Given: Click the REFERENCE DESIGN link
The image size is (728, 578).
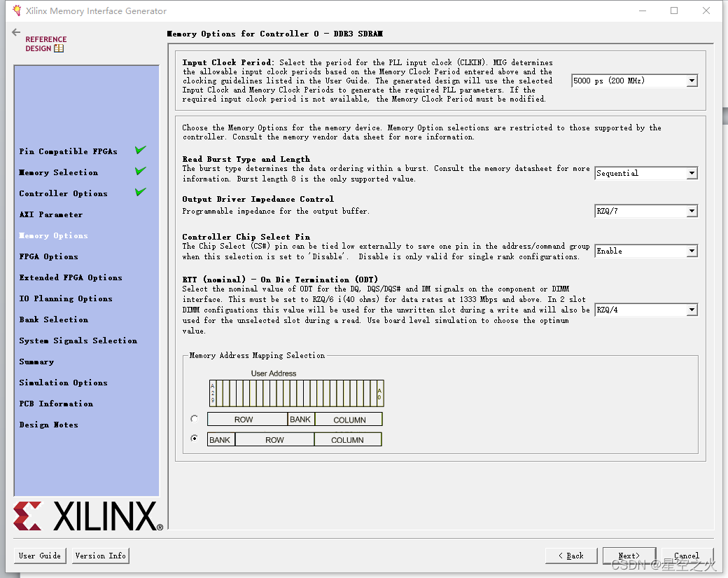Looking at the screenshot, I should pyautogui.click(x=45, y=43).
